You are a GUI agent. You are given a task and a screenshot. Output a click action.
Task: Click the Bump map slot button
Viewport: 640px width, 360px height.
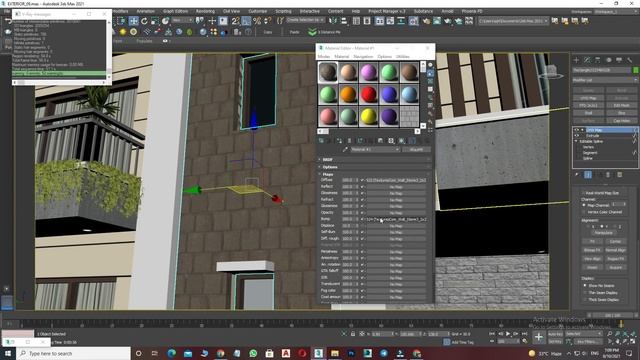click(396, 219)
